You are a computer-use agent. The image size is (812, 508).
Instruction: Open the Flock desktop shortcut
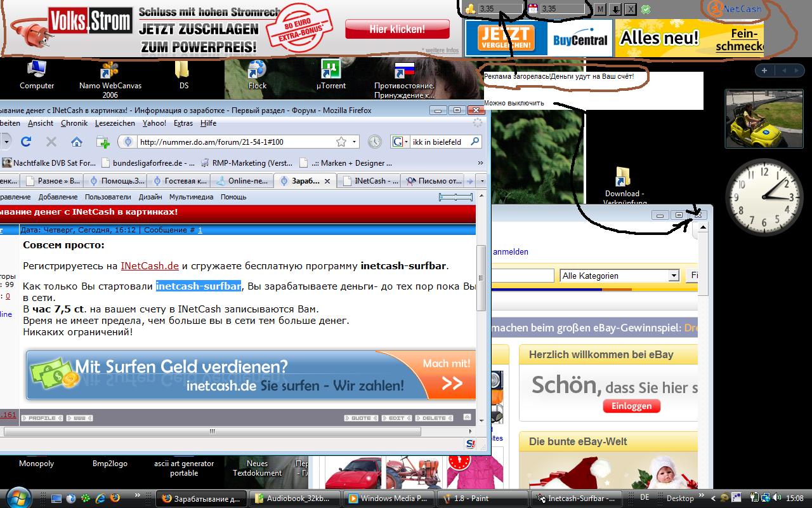tap(257, 76)
